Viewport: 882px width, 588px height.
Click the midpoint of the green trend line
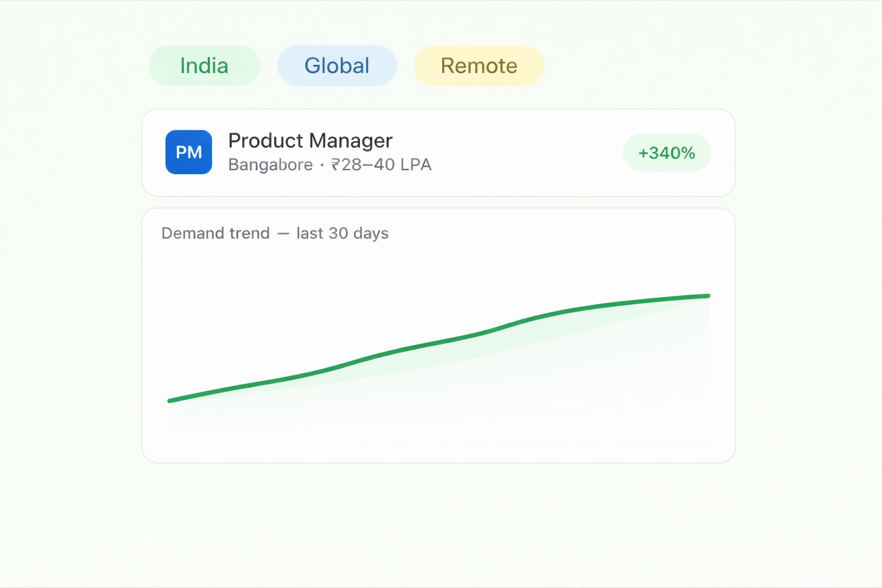point(439,342)
